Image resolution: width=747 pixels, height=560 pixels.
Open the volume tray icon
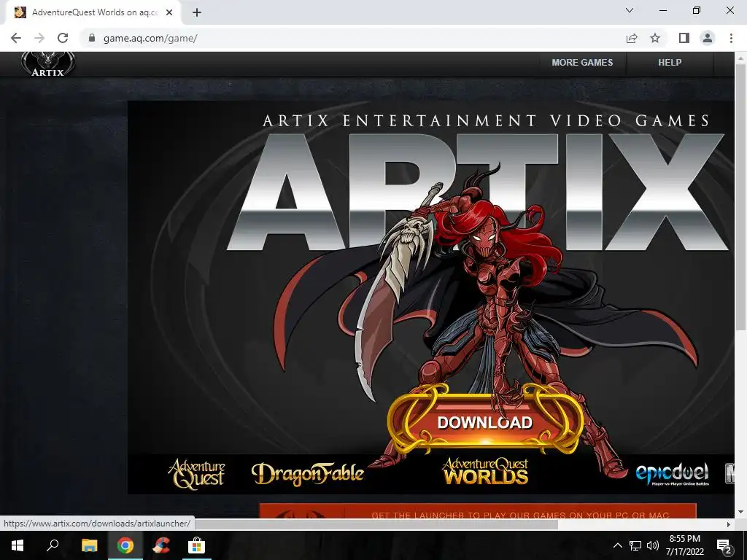click(x=653, y=545)
